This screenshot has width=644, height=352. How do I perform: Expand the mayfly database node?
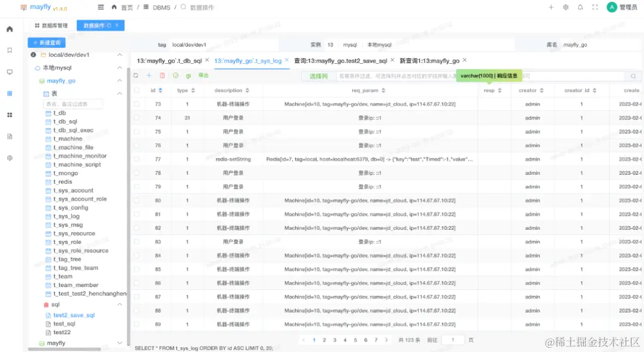119,342
